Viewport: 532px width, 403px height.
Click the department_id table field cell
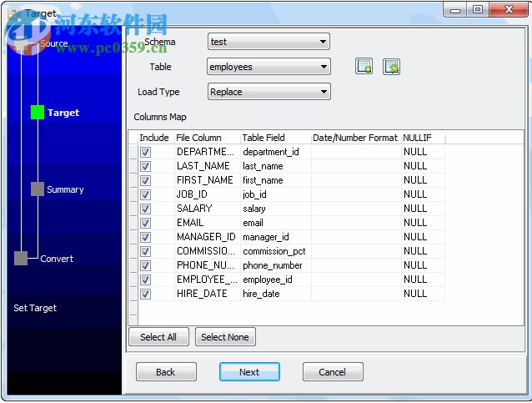(x=276, y=152)
